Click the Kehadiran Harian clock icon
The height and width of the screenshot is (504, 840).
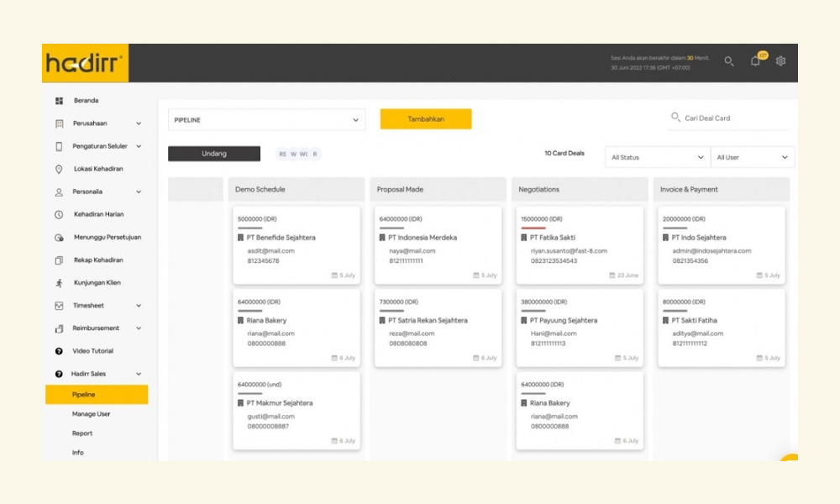click(x=59, y=214)
